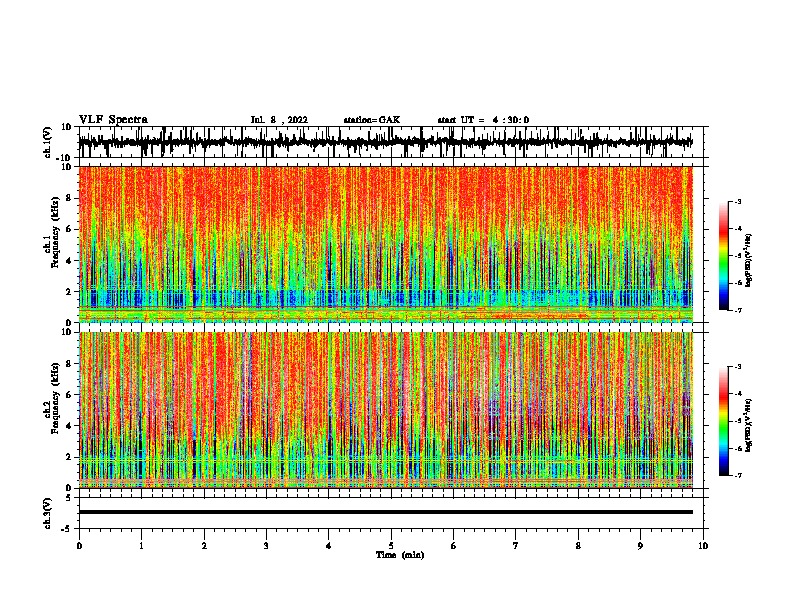This screenshot has height=612, width=792.
Task: Click the '4' kHz tick on ch.1 spectrogram
Action: click(x=69, y=261)
